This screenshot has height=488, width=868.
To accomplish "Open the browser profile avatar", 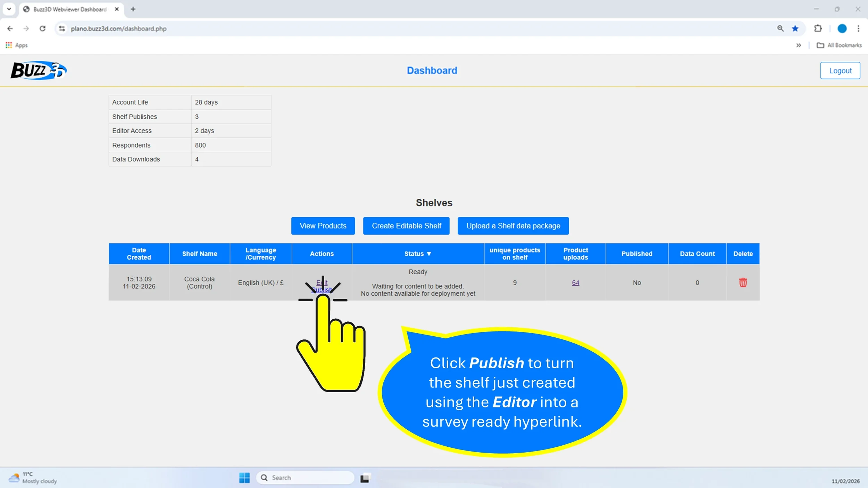I will [842, 28].
